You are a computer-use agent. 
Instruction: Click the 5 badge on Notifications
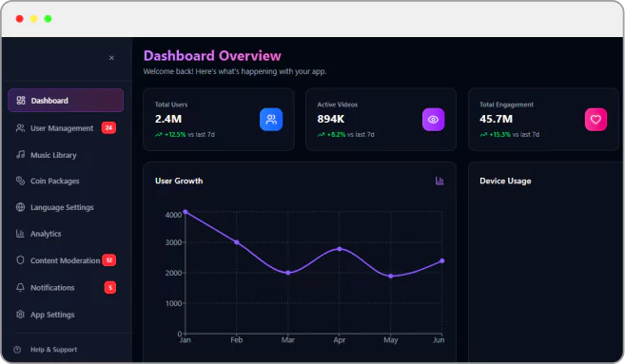pyautogui.click(x=110, y=287)
